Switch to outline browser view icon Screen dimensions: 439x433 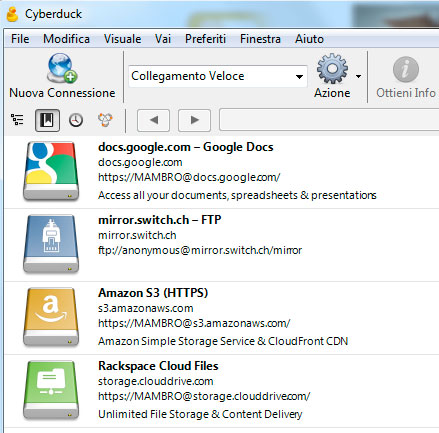click(x=17, y=120)
